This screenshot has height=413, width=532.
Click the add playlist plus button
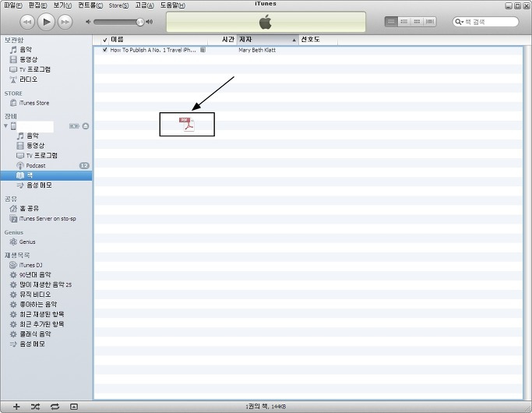[x=16, y=407]
